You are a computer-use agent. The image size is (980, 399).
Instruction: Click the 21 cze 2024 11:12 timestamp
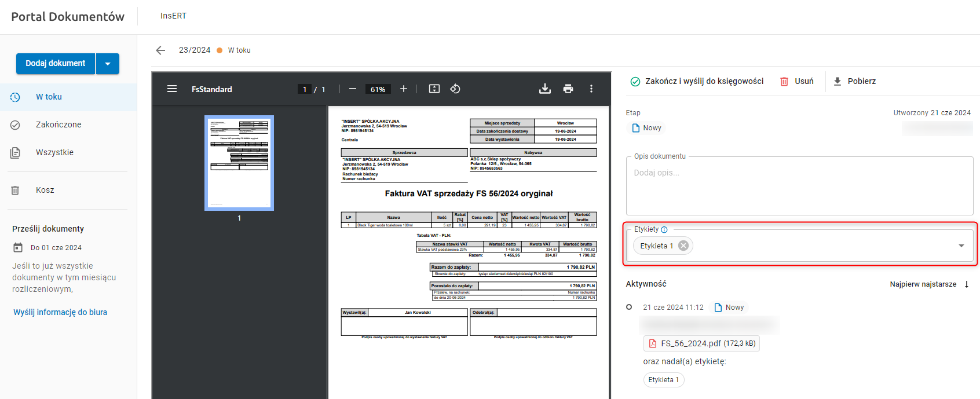(673, 308)
